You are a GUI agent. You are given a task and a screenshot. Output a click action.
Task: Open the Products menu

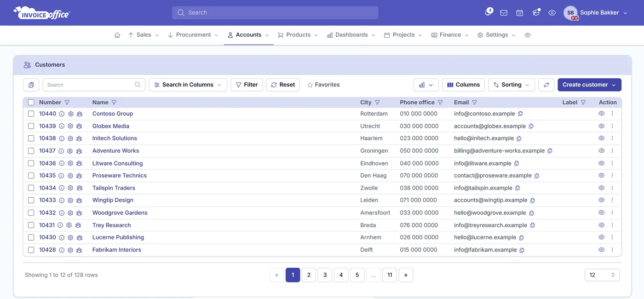pos(298,35)
